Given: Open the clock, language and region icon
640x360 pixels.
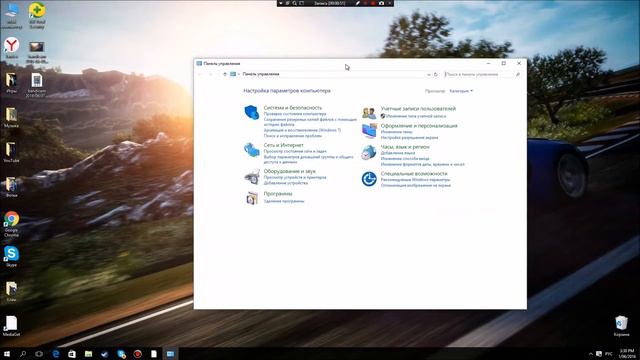Looking at the screenshot, I should (369, 153).
